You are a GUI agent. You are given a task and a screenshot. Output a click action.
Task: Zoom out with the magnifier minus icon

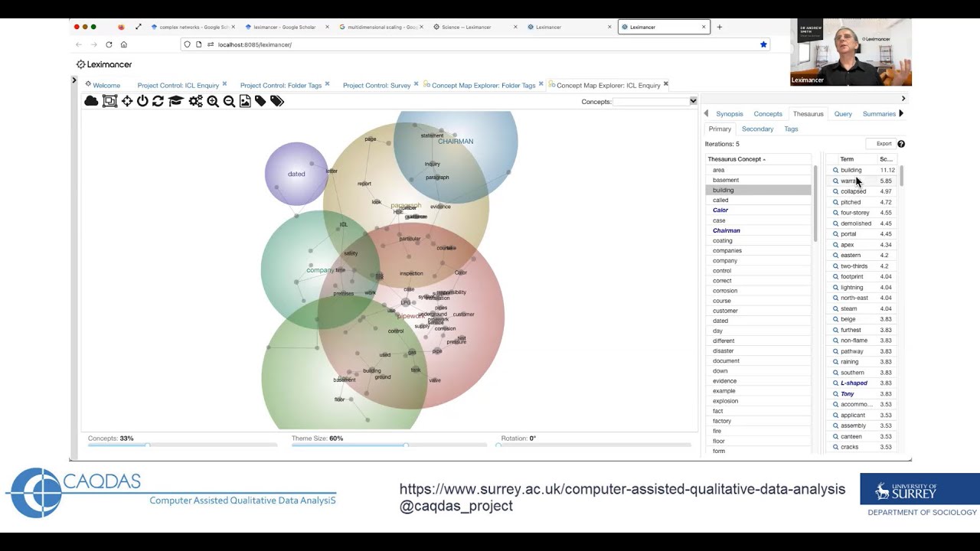point(229,101)
